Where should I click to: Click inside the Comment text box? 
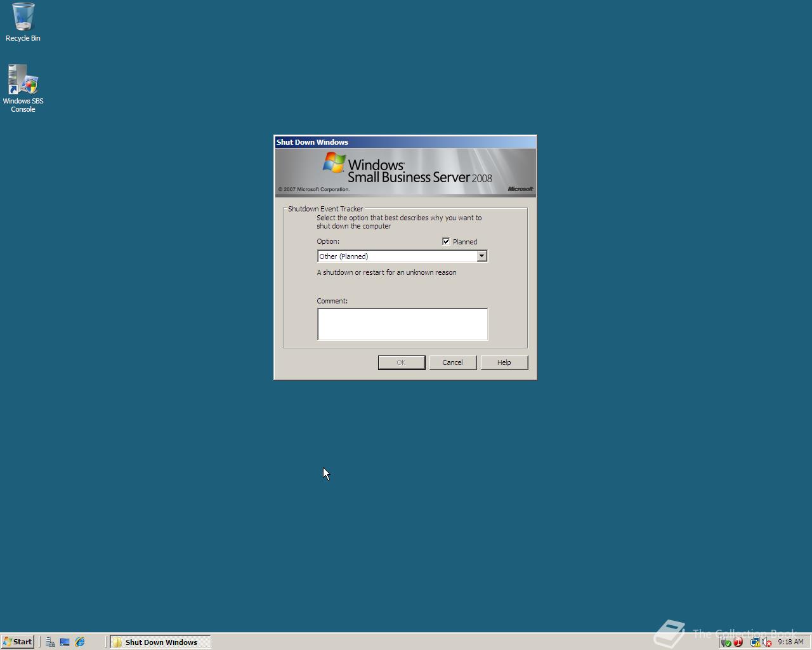click(402, 324)
